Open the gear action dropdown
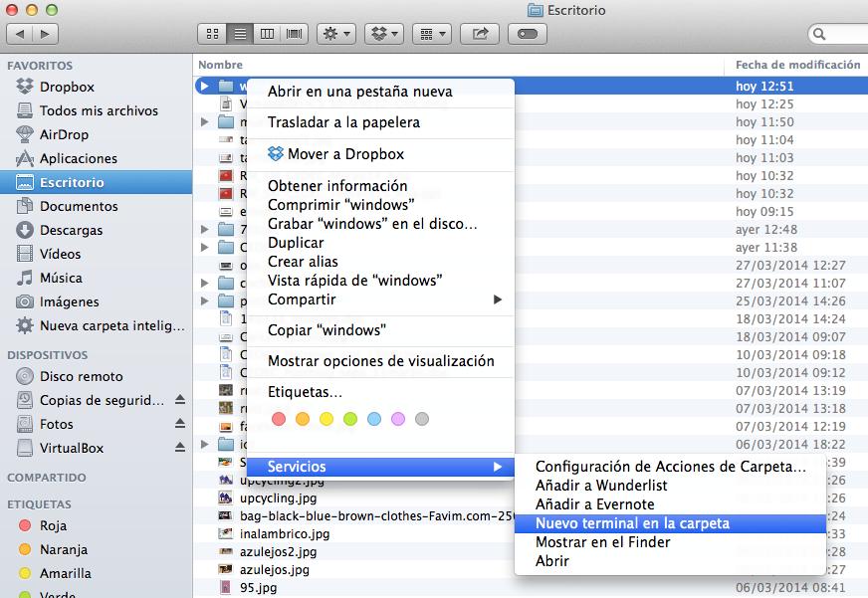Viewport: 868px width, 598px height. pos(335,34)
